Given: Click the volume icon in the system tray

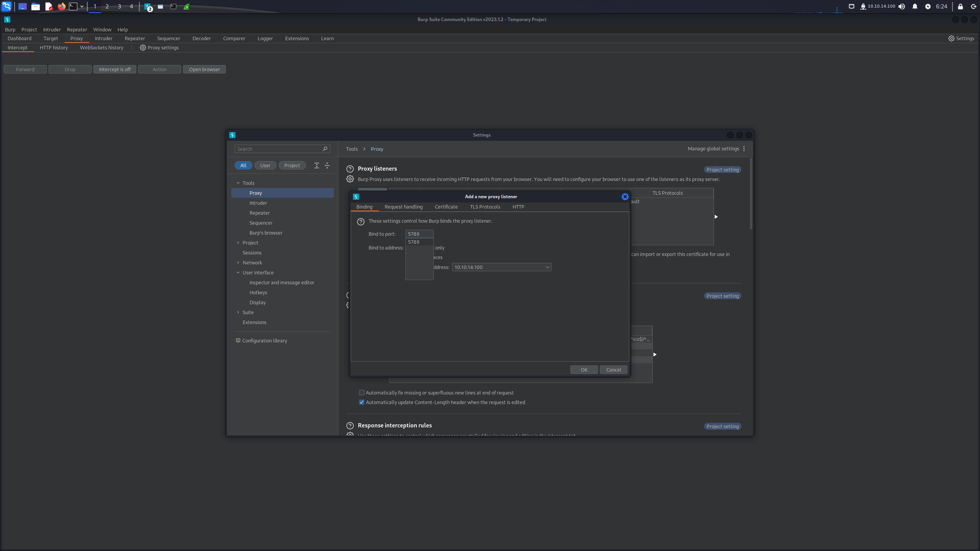Looking at the screenshot, I should [902, 6].
